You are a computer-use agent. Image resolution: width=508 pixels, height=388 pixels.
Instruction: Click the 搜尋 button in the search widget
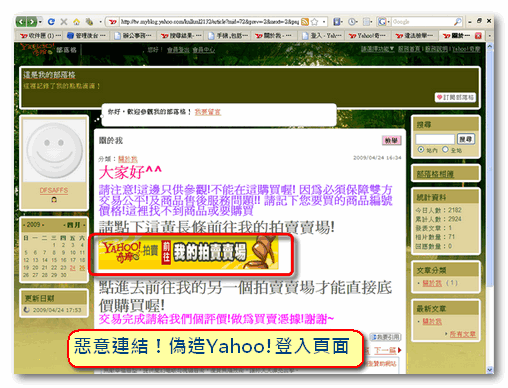tap(466, 139)
